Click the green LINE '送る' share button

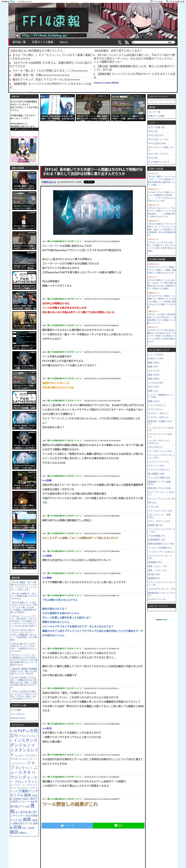(119, 826)
